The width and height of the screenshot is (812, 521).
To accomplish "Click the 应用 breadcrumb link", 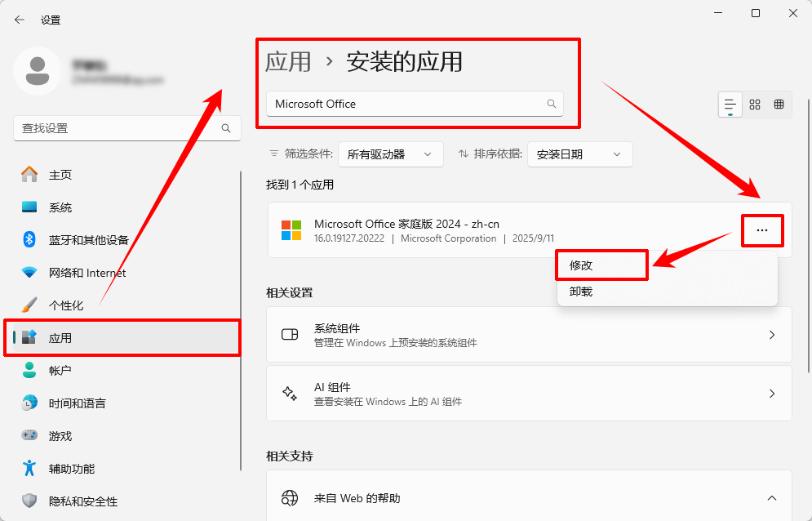I will (288, 62).
